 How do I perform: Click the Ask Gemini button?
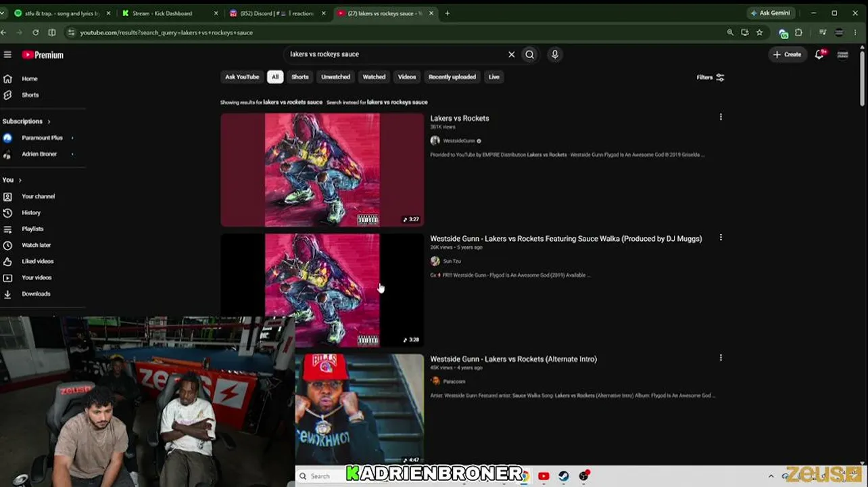[x=770, y=13]
